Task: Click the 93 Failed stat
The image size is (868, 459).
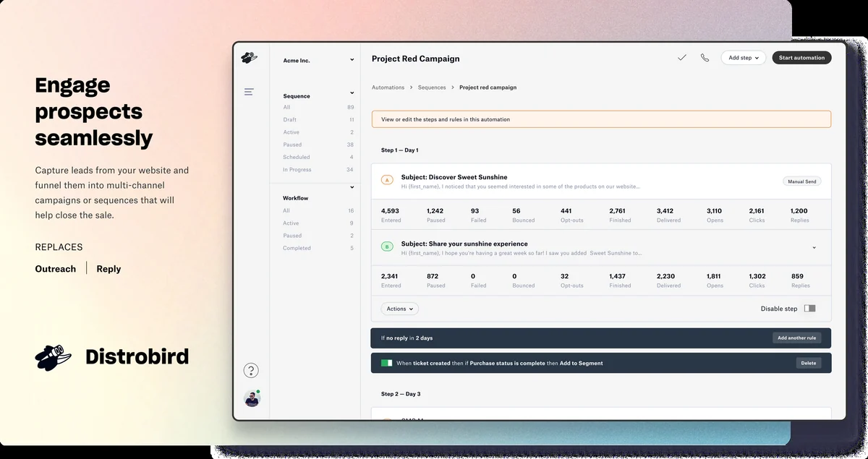Action: click(x=479, y=215)
